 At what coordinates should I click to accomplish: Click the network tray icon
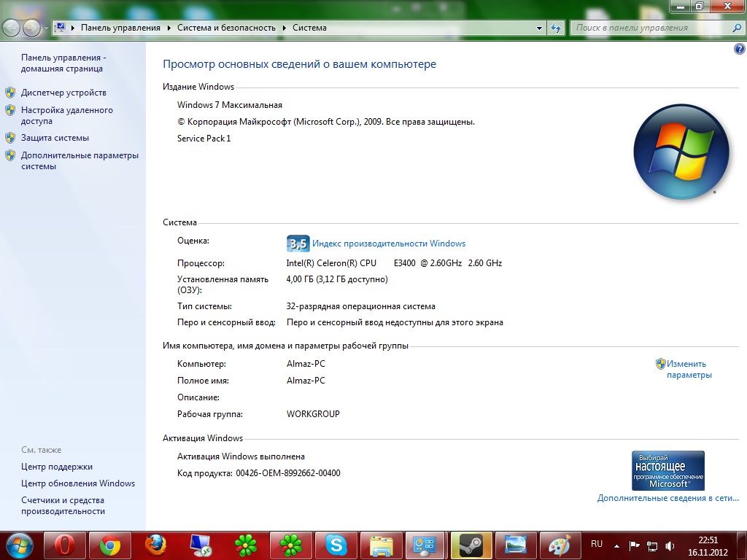pos(651,545)
